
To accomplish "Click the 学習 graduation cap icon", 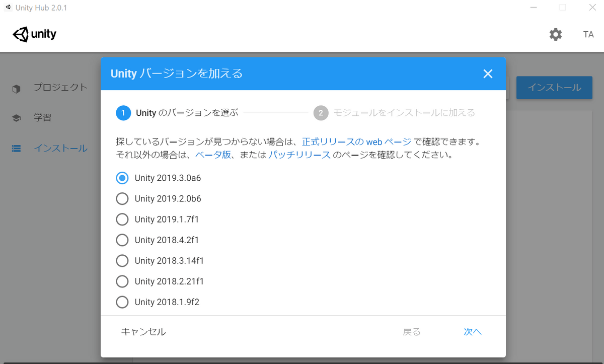I will point(17,118).
